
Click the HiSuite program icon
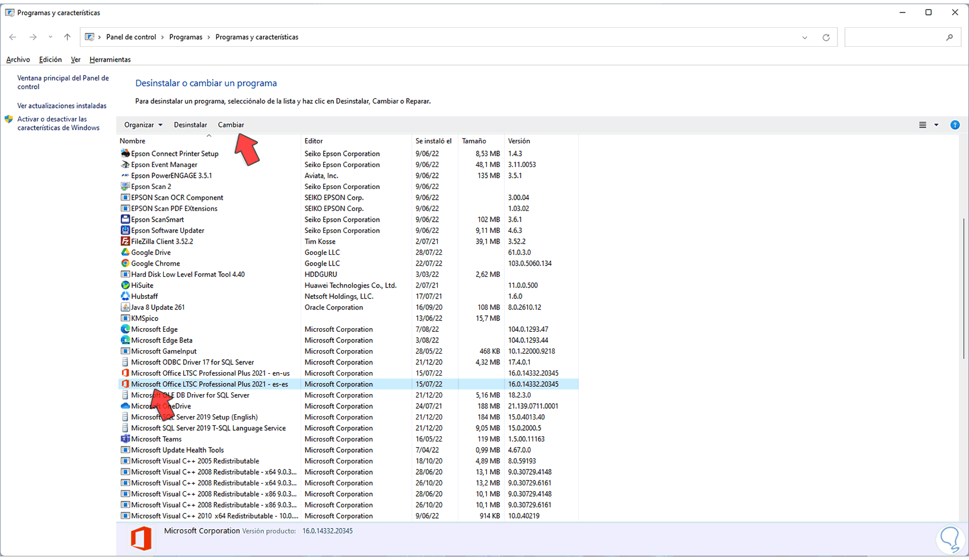[125, 285]
